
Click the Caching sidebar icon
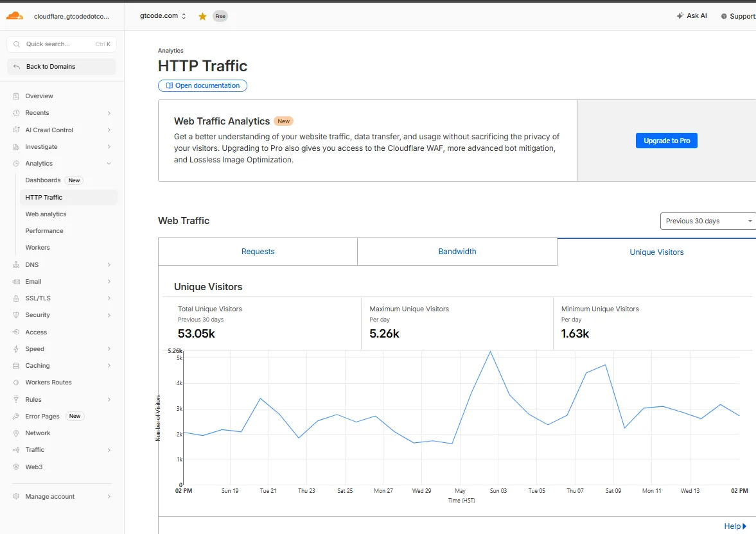pos(16,366)
